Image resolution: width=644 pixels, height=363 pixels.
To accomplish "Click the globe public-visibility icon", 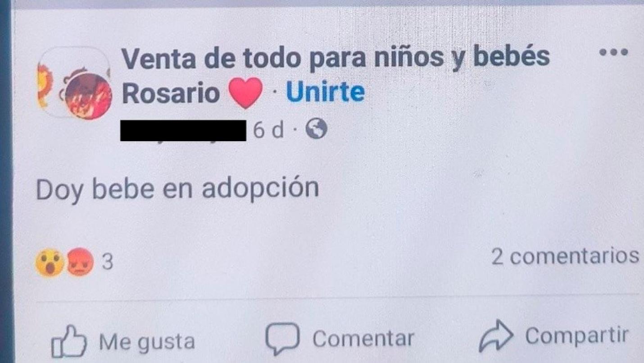I will (x=316, y=130).
